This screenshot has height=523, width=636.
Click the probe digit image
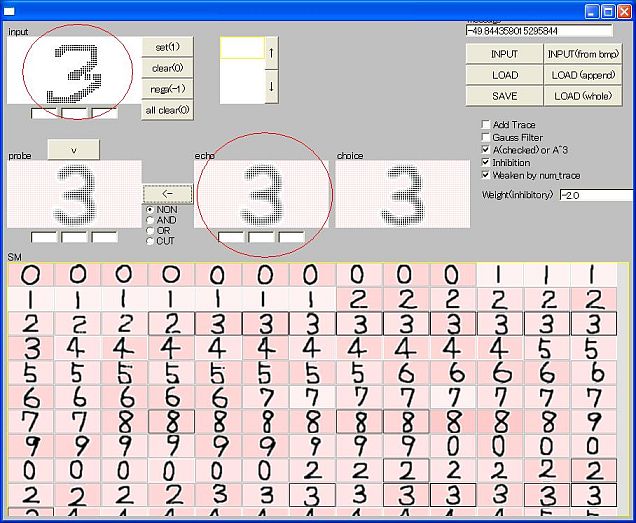click(x=73, y=194)
